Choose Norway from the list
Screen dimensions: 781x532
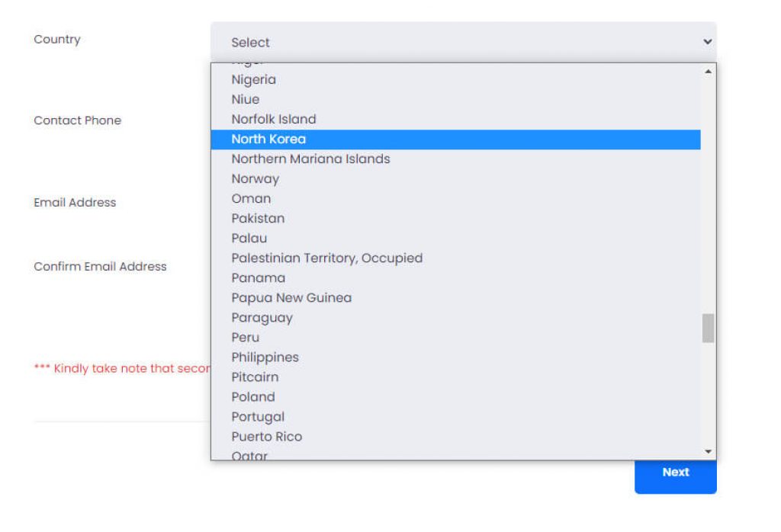(256, 178)
